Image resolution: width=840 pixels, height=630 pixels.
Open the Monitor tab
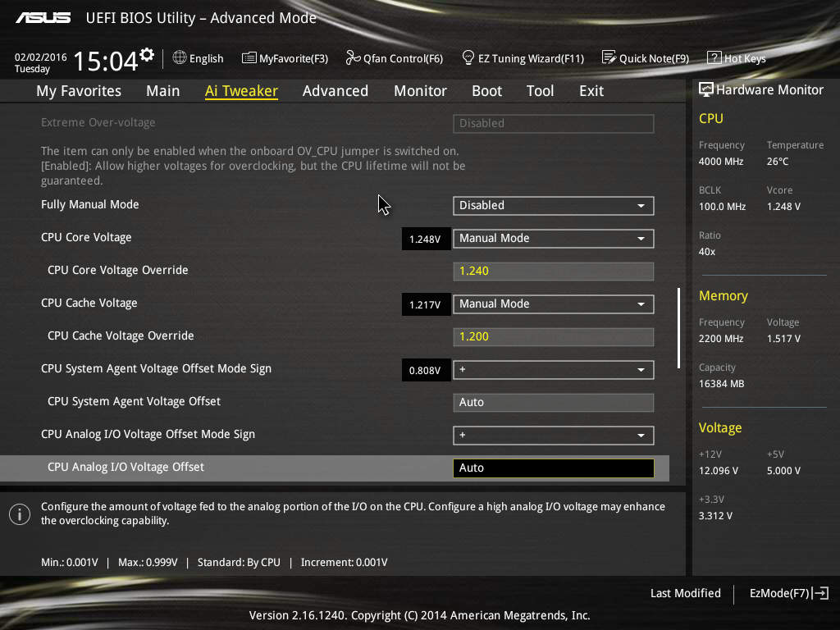click(420, 91)
